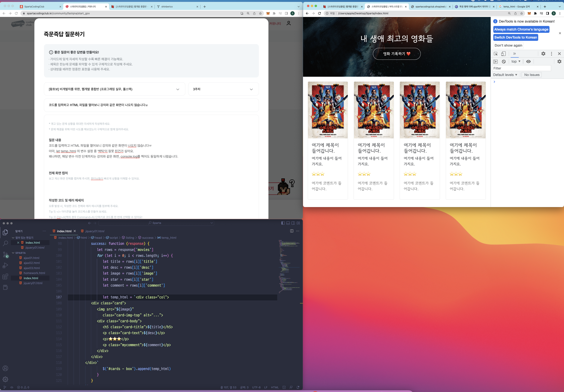Viewport: 564px width, 392px height.
Task: Bookmark the page with left Chrome star
Action: (x=260, y=14)
